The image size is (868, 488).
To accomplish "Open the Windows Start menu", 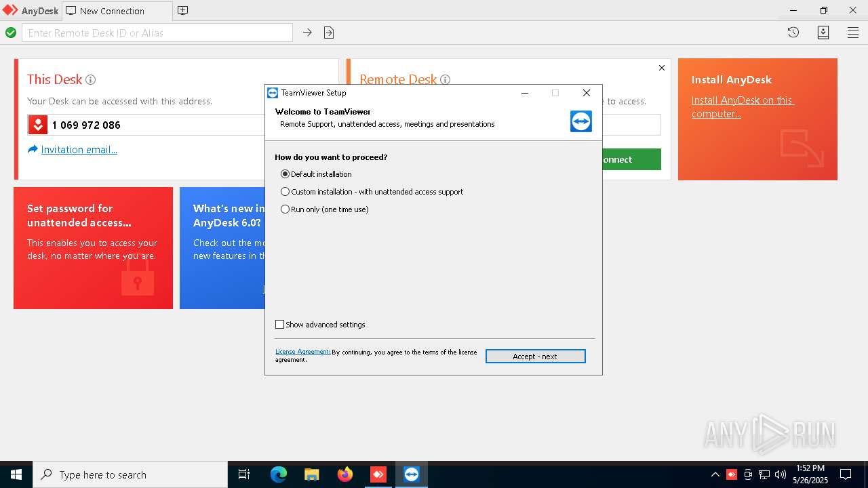I will [x=16, y=474].
